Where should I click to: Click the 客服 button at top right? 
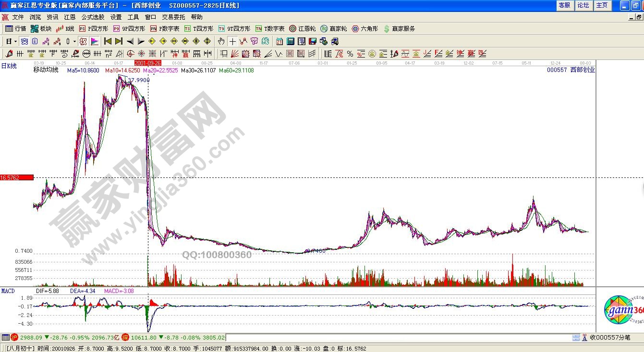tap(565, 5)
